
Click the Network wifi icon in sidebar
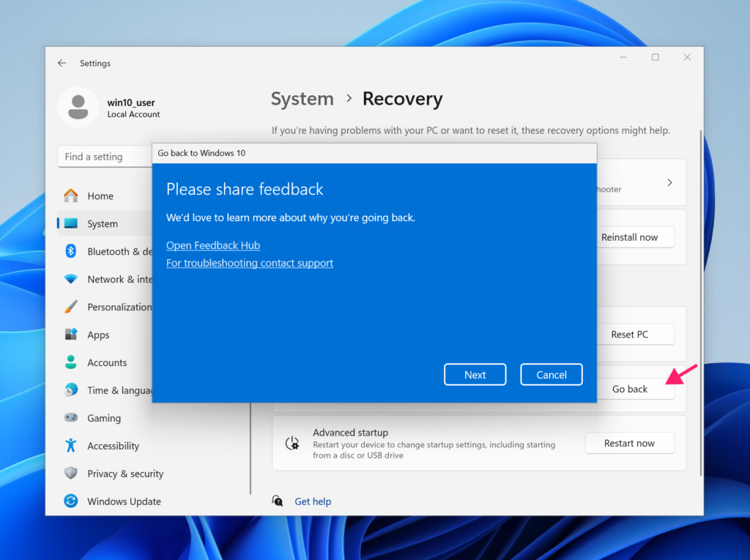coord(71,279)
